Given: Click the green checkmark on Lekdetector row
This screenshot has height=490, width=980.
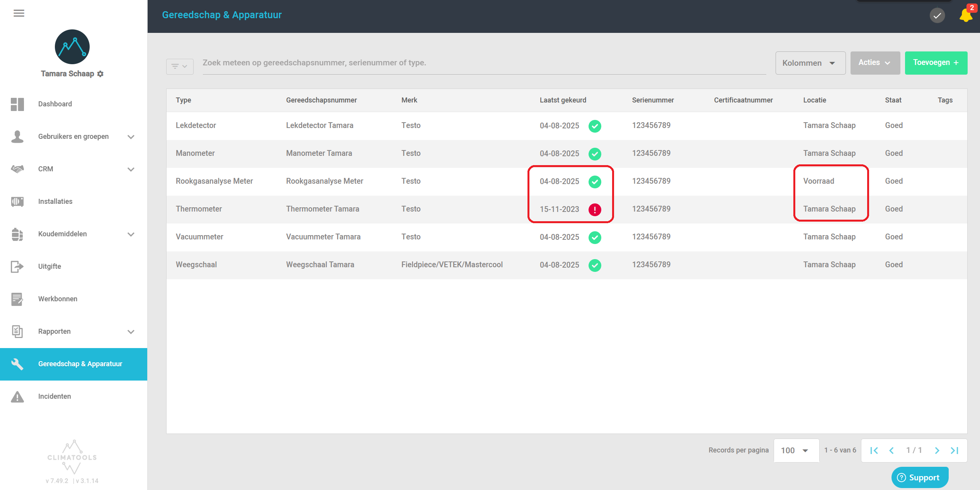Looking at the screenshot, I should point(594,126).
